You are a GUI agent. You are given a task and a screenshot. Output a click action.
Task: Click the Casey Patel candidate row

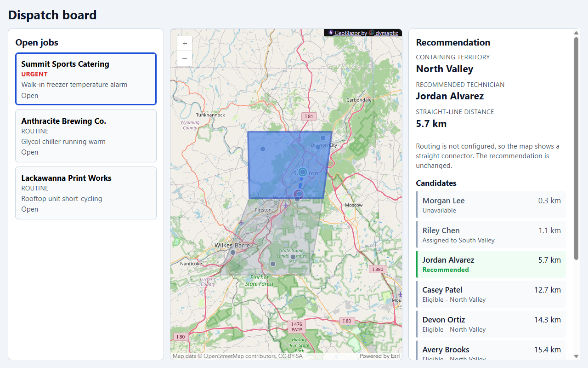(x=491, y=294)
